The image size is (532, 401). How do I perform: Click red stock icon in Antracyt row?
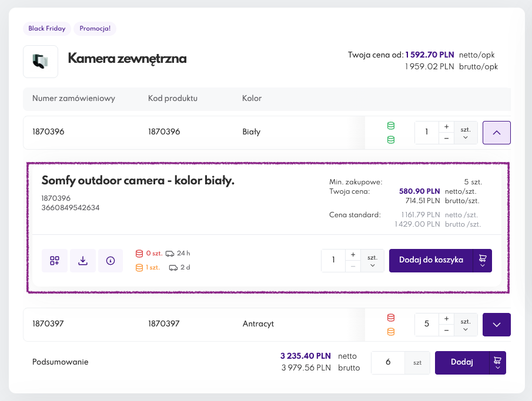391,318
